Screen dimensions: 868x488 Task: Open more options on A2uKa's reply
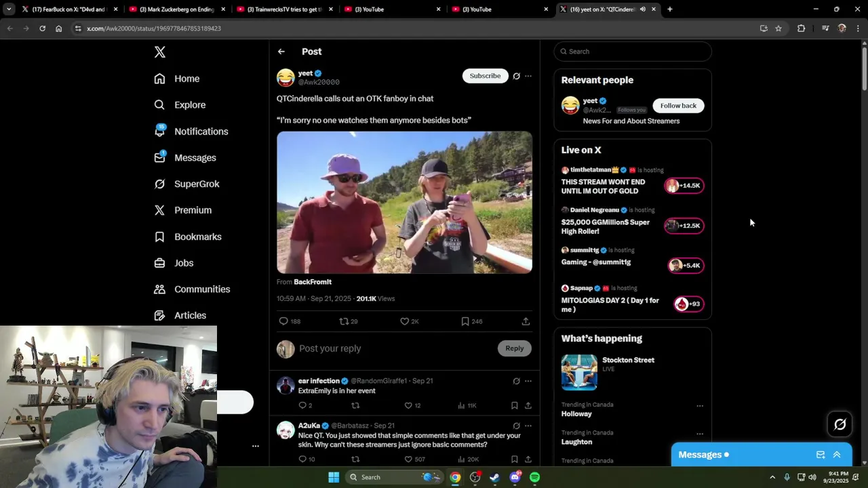[x=528, y=426]
